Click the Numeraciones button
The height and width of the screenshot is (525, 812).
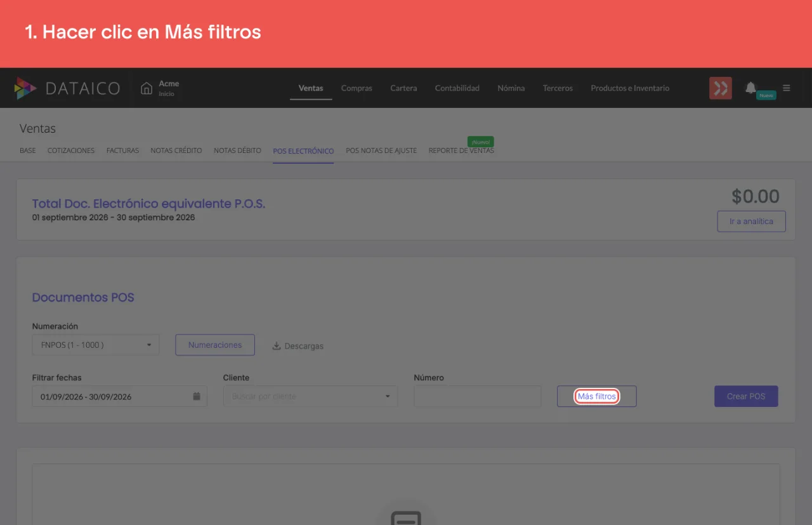click(215, 345)
